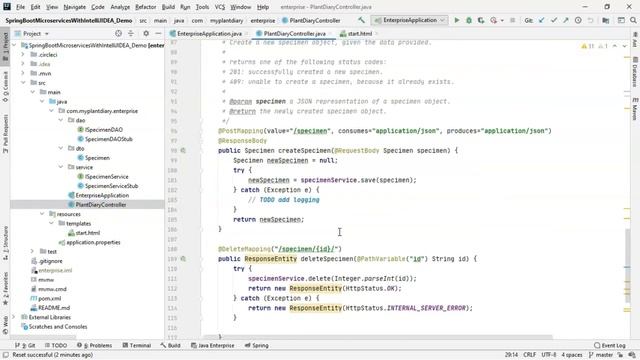Select application.properties file
Image resolution: width=640 pixels, height=360 pixels.
coord(93,242)
